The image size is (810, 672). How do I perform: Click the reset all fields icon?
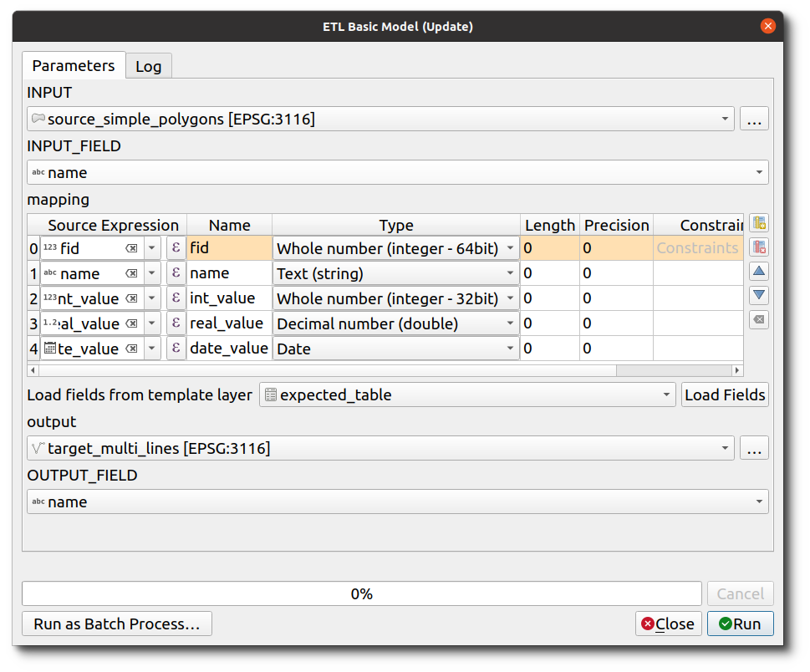coord(759,320)
